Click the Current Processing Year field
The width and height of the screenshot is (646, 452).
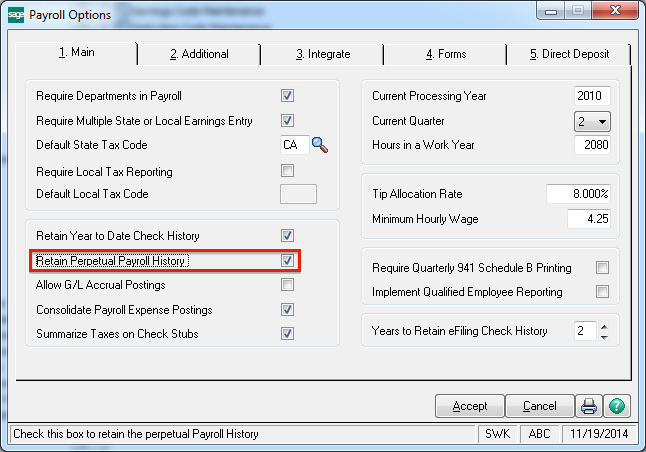[x=592, y=96]
